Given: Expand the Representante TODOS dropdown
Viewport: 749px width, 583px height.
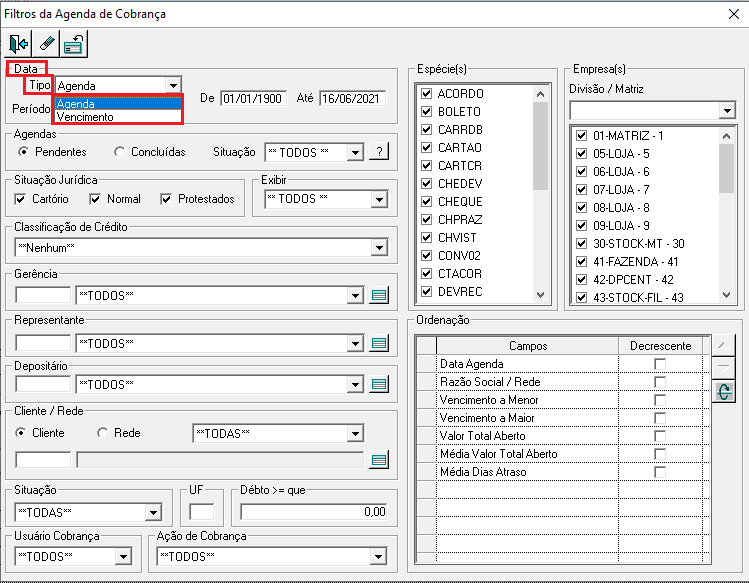Looking at the screenshot, I should (355, 344).
